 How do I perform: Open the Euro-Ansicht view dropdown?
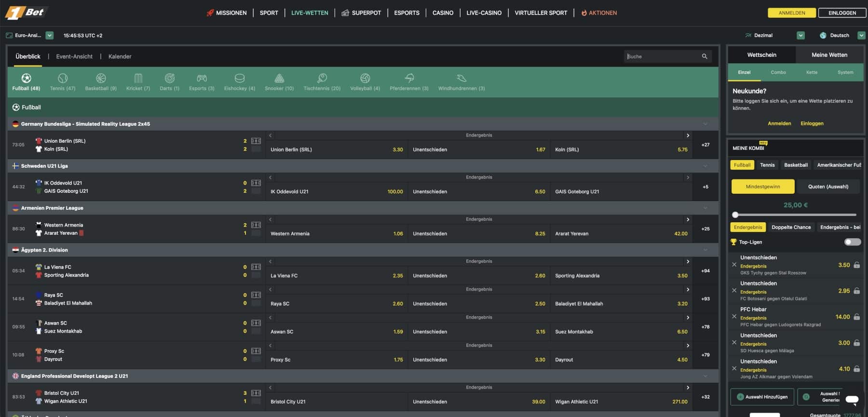(49, 35)
